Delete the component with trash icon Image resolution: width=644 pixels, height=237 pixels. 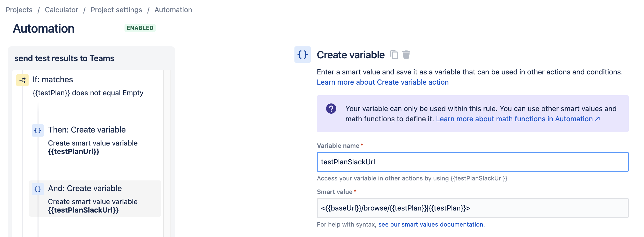(x=406, y=55)
